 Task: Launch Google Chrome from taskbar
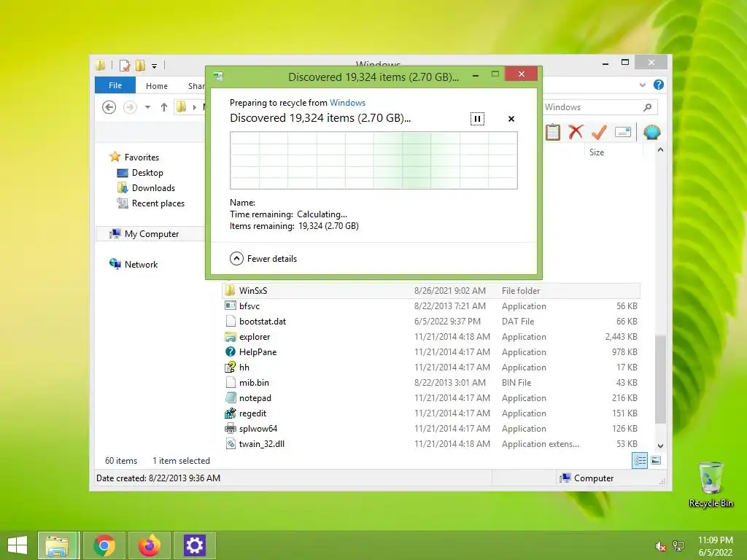[104, 545]
